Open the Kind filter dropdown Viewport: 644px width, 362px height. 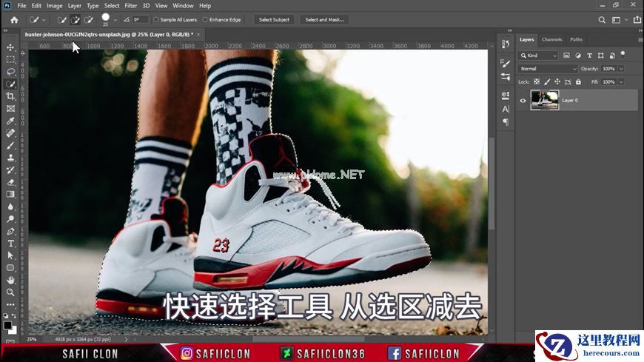(539, 56)
